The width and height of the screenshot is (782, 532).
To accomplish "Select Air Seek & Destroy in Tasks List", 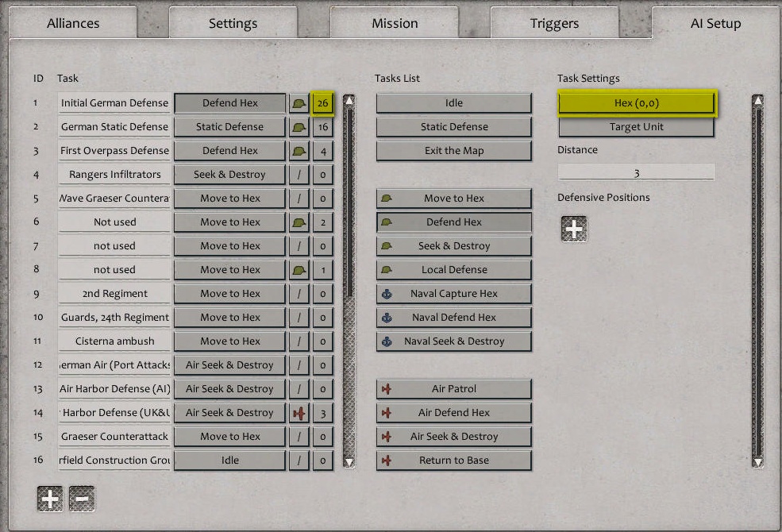I will [454, 437].
